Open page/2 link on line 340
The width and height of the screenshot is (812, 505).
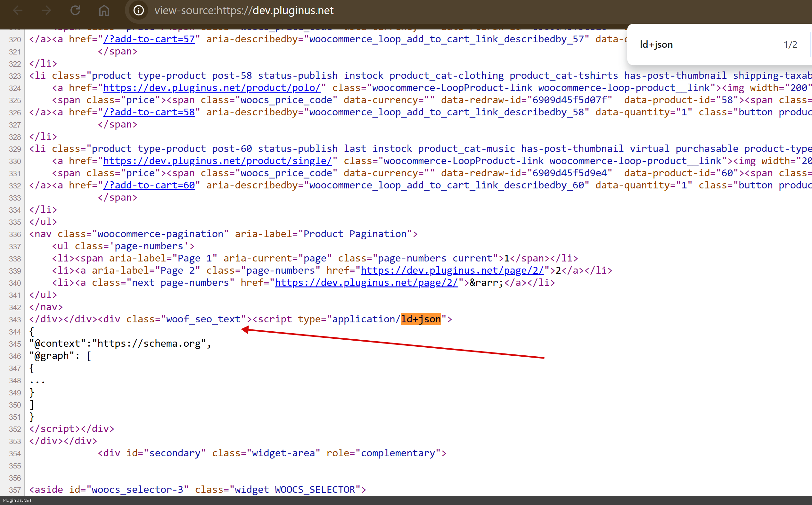coord(366,283)
